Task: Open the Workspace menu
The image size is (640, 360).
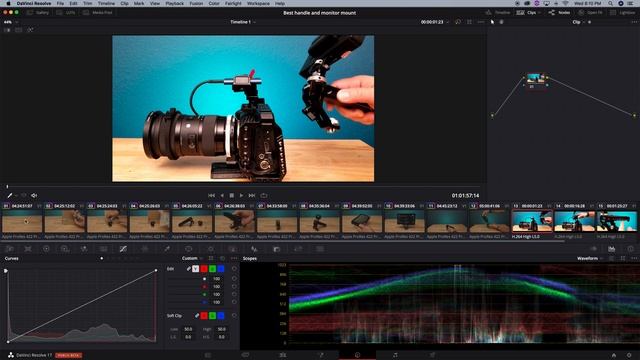Action: pyautogui.click(x=258, y=3)
